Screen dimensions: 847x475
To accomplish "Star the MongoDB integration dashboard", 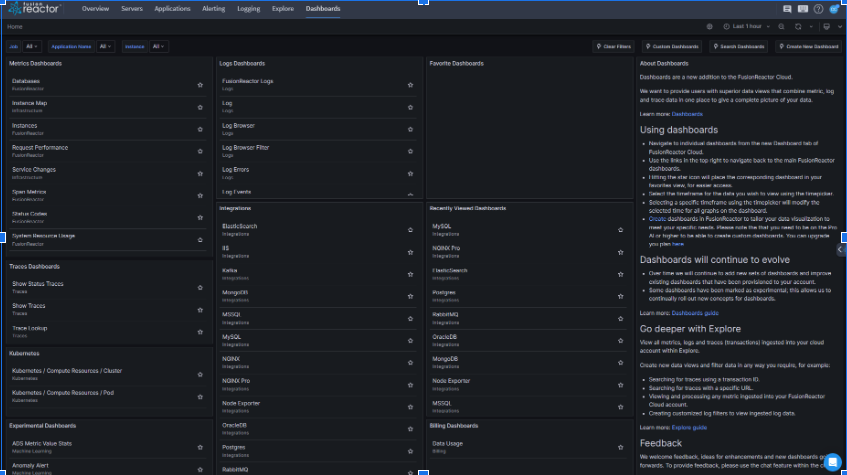I will pyautogui.click(x=410, y=296).
